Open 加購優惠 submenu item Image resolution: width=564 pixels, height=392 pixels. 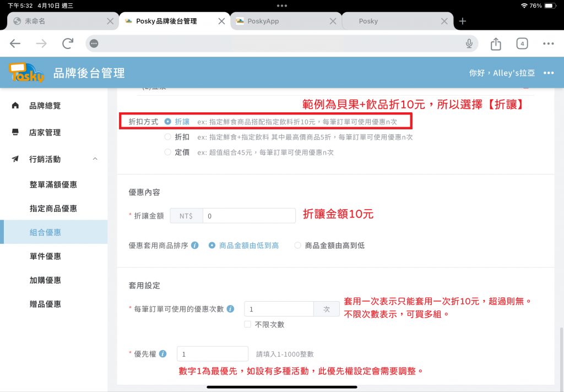(x=54, y=280)
